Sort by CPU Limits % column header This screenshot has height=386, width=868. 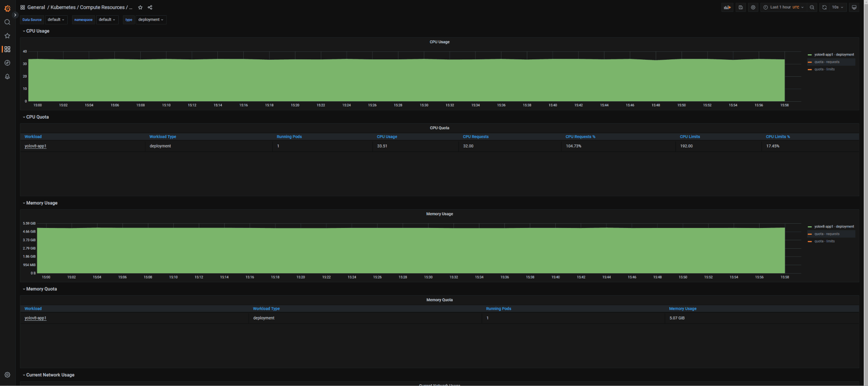[778, 137]
